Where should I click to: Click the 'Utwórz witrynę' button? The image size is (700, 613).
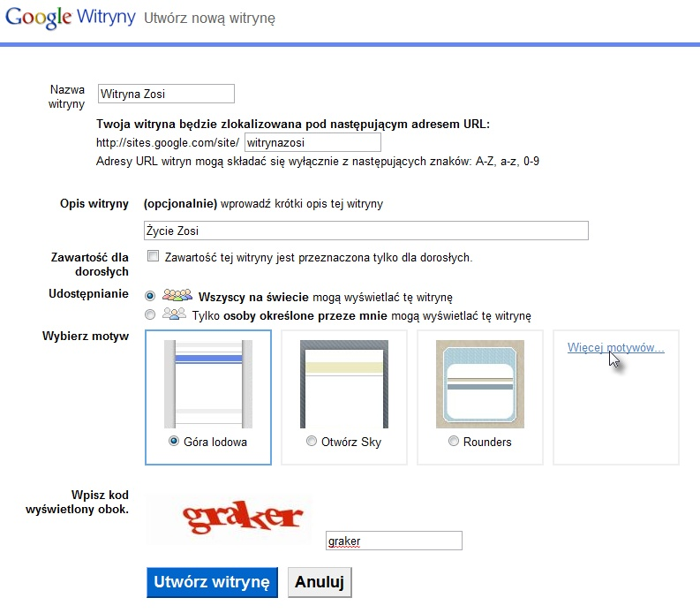[x=212, y=582]
